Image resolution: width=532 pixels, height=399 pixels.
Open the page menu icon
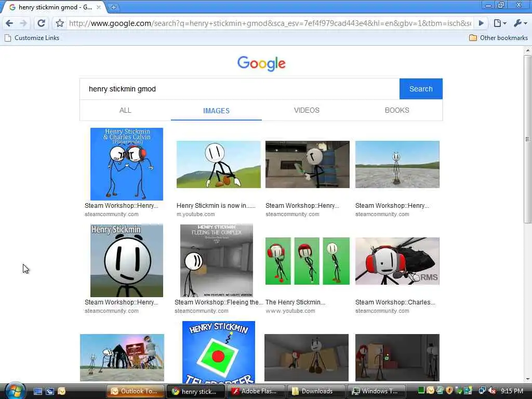[x=500, y=23]
